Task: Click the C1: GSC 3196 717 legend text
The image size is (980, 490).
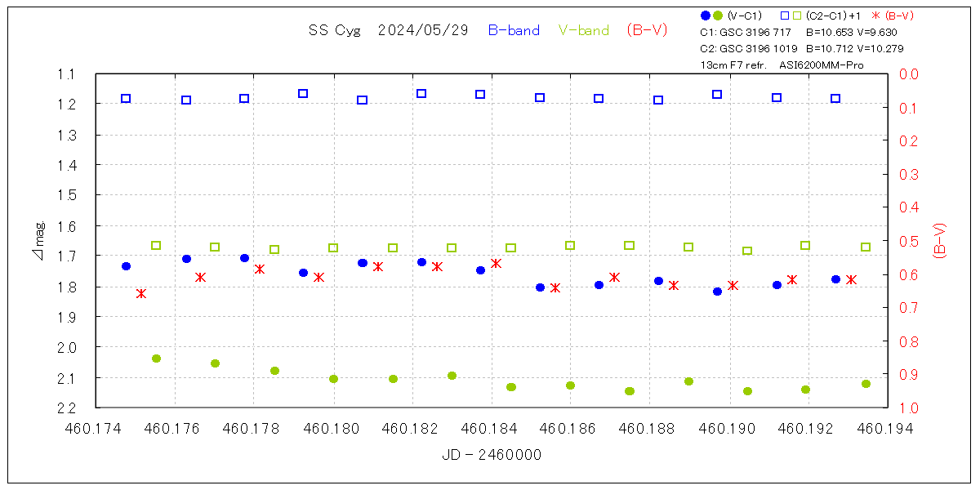Action: click(x=746, y=33)
